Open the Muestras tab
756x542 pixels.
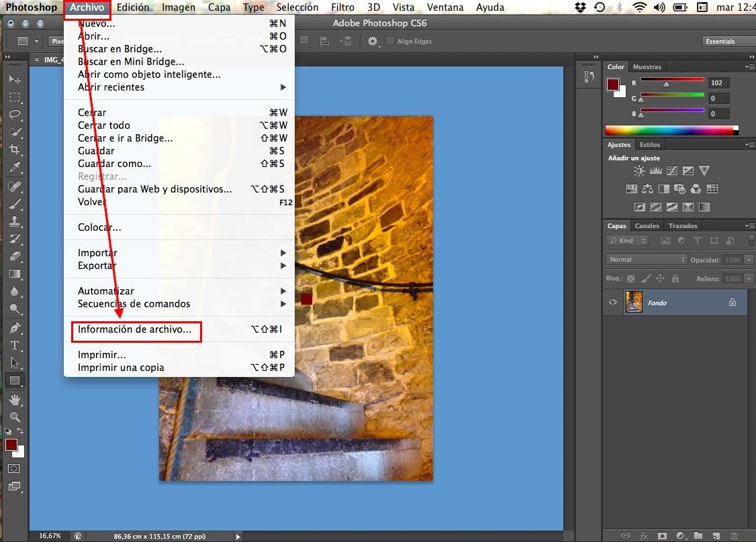click(647, 67)
